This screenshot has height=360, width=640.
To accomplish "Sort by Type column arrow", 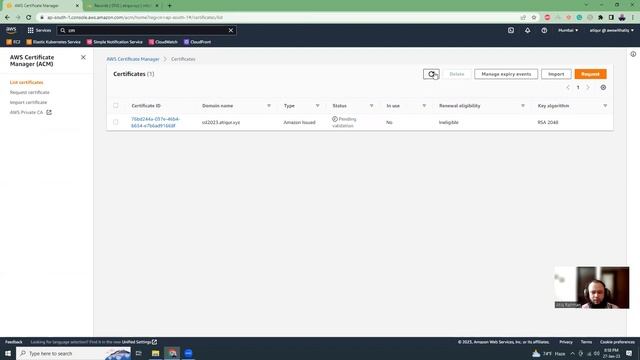I will point(318,106).
